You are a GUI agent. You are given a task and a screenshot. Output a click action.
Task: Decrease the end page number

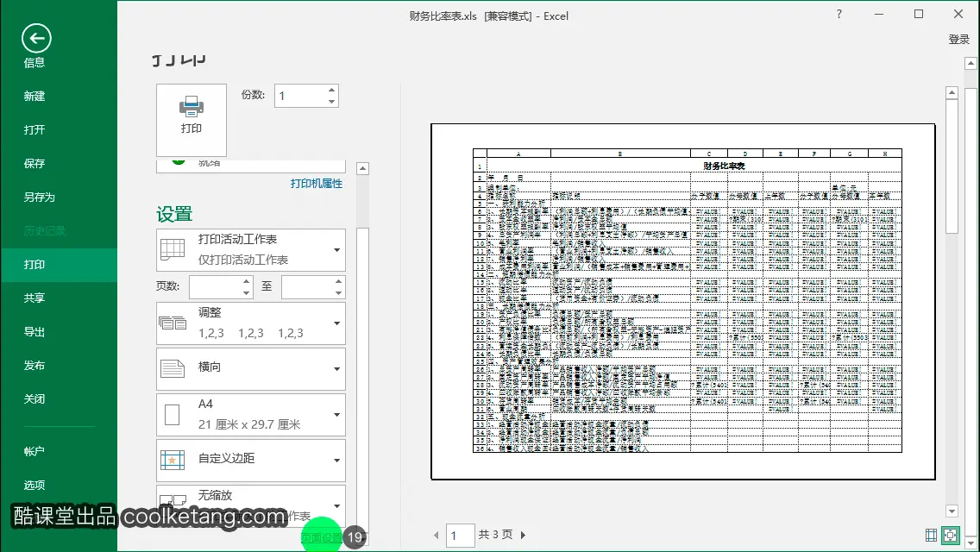(339, 292)
